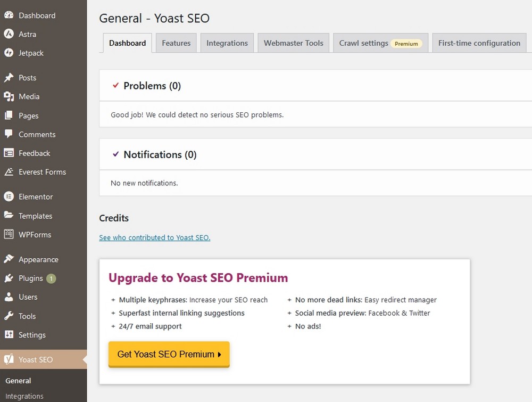Open the Crawl settings tab
This screenshot has height=402, width=532.
tap(381, 43)
